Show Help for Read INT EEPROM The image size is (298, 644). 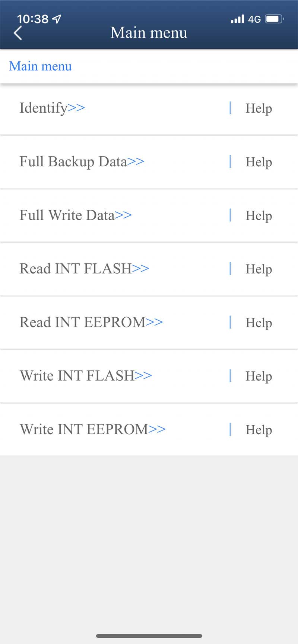(x=259, y=323)
